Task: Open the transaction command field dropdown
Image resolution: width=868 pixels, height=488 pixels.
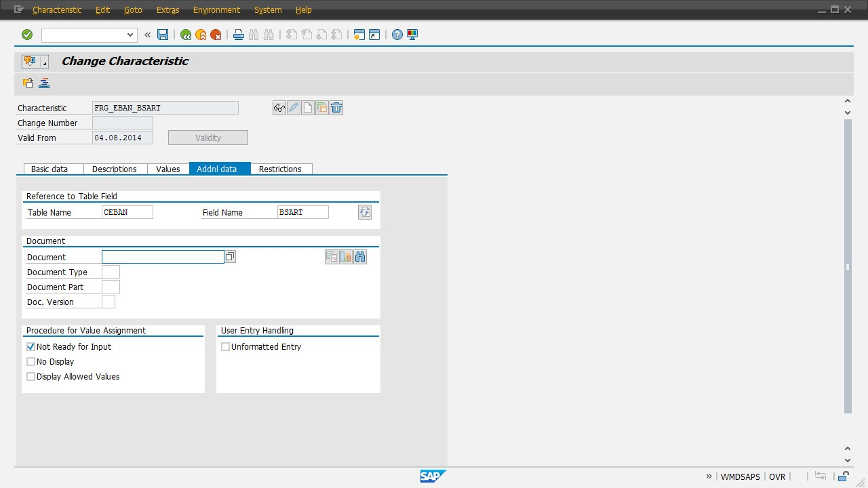Action: [x=130, y=35]
